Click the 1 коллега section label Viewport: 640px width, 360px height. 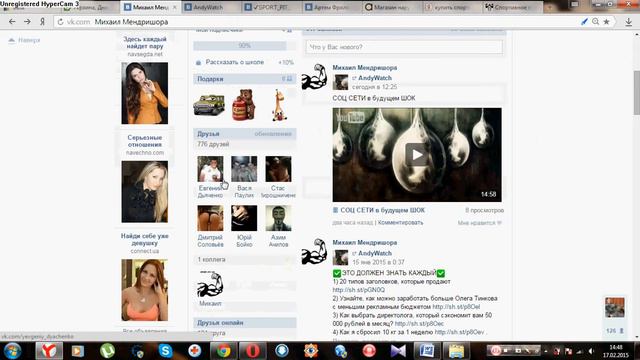pos(211,260)
